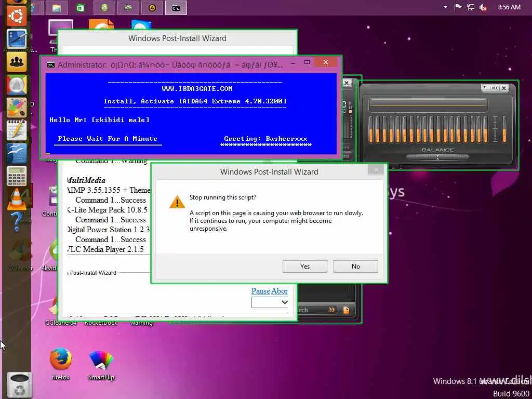Select Digital Power Station 1.2.3 line
Image resolution: width=532 pixels, height=399 pixels.
click(x=108, y=229)
